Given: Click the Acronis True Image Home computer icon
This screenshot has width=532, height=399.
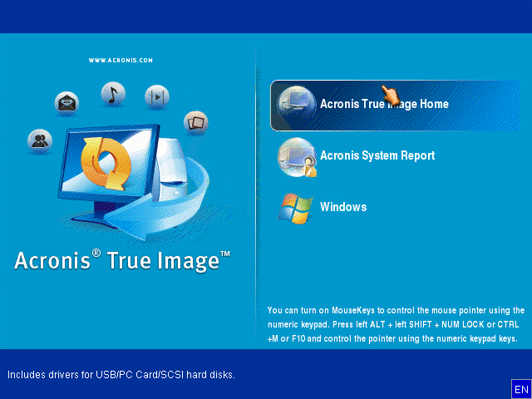Looking at the screenshot, I should point(296,104).
